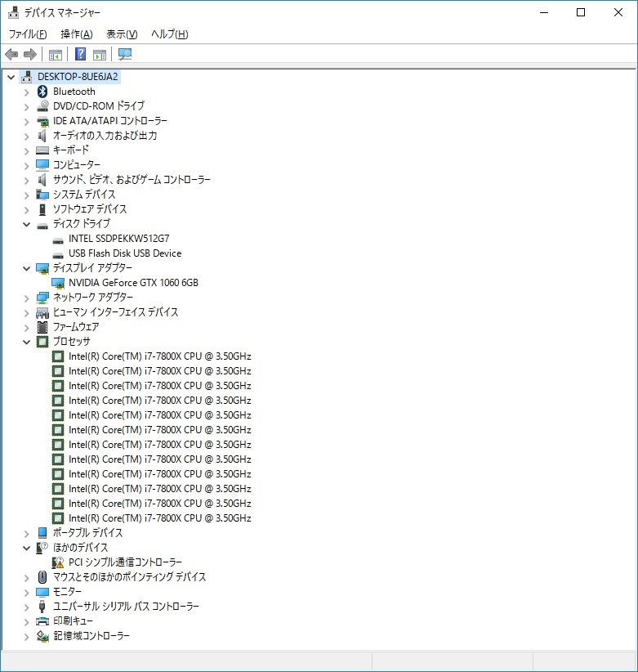The image size is (638, 672).
Task: Open the ヘルプ(H) menu
Action: (x=170, y=34)
